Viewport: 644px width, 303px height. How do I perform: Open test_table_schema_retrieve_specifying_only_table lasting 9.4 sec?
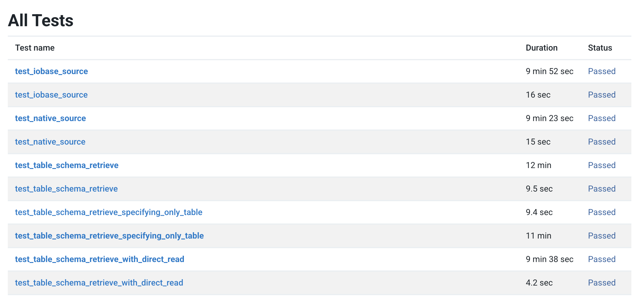109,212
